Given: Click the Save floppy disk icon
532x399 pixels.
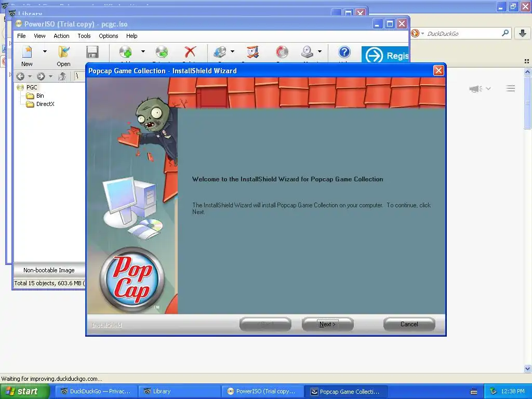Looking at the screenshot, I should point(92,52).
